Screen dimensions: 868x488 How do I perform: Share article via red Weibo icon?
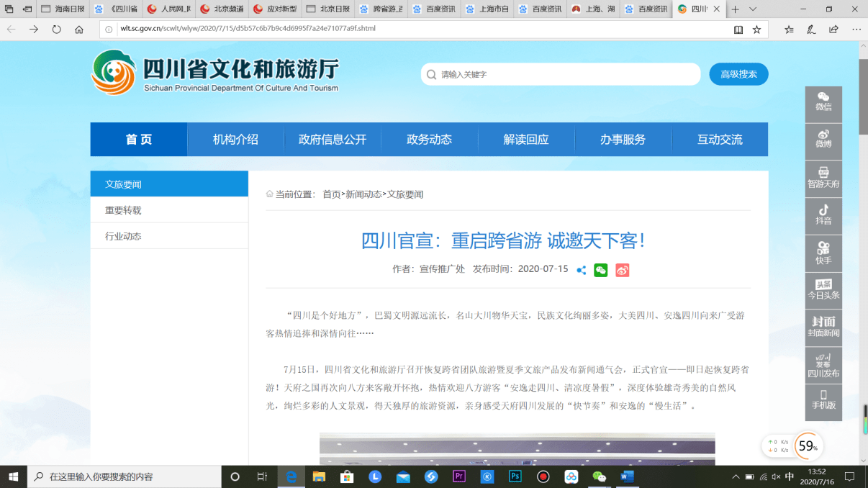623,270
